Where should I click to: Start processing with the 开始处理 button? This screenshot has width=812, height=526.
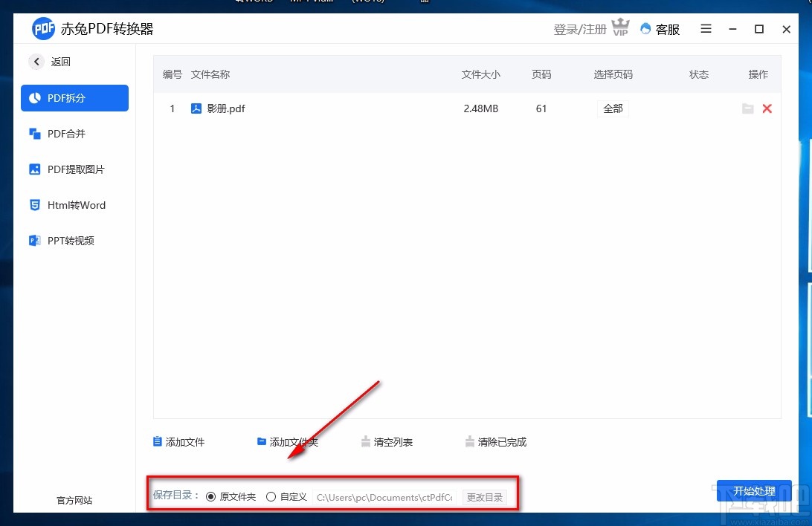pyautogui.click(x=754, y=490)
